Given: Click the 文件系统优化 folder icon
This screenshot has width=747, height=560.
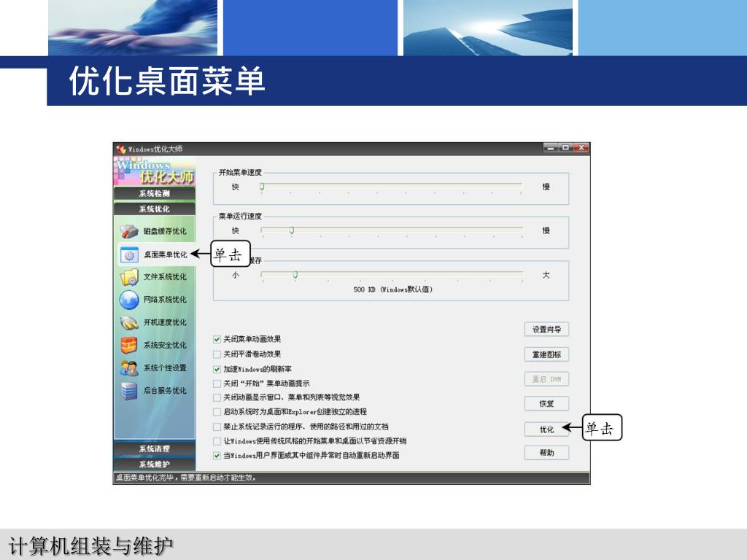Looking at the screenshot, I should 129,277.
